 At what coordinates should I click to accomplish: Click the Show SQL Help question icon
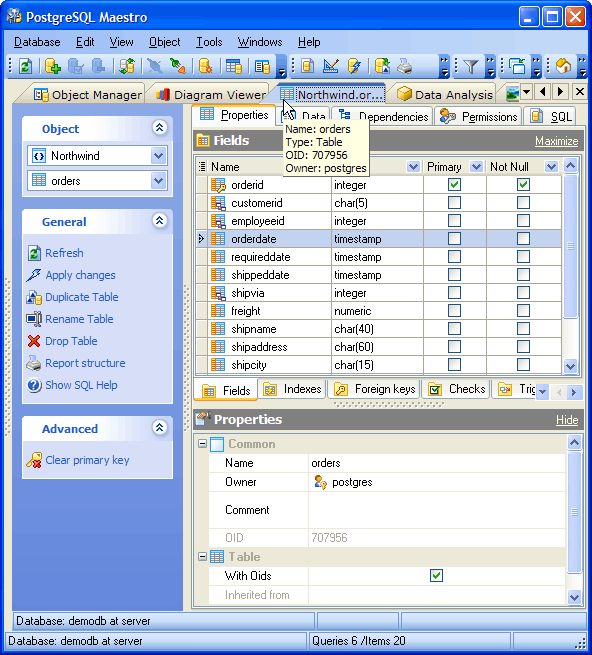point(34,385)
